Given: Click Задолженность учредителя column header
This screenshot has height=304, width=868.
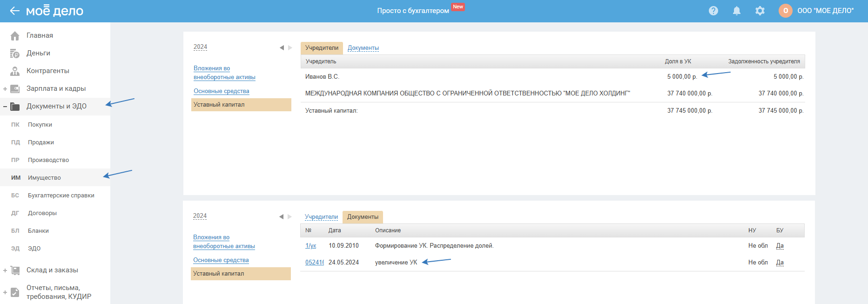Looking at the screenshot, I should (x=764, y=61).
